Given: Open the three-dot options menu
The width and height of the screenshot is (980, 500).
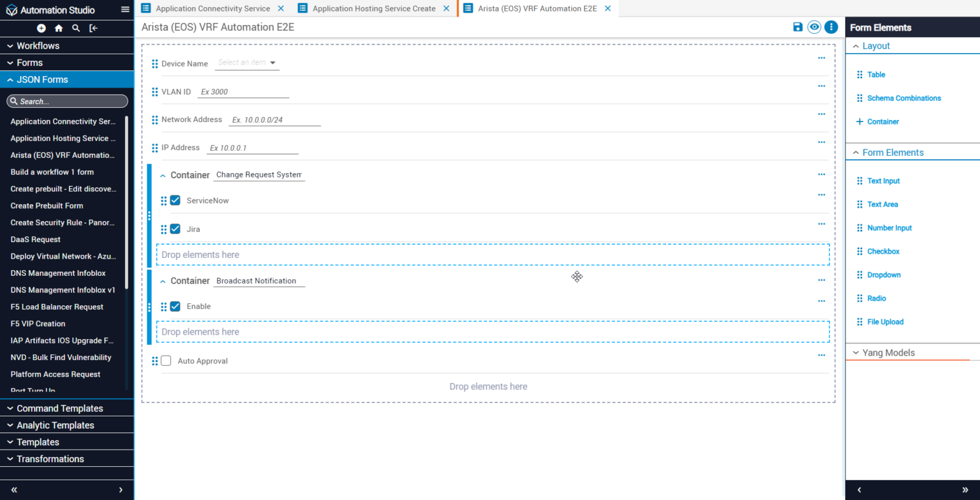Looking at the screenshot, I should pos(831,27).
